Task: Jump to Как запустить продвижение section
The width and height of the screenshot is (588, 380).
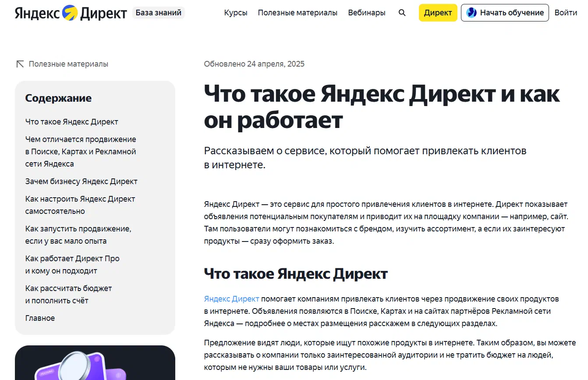Action: pos(78,235)
